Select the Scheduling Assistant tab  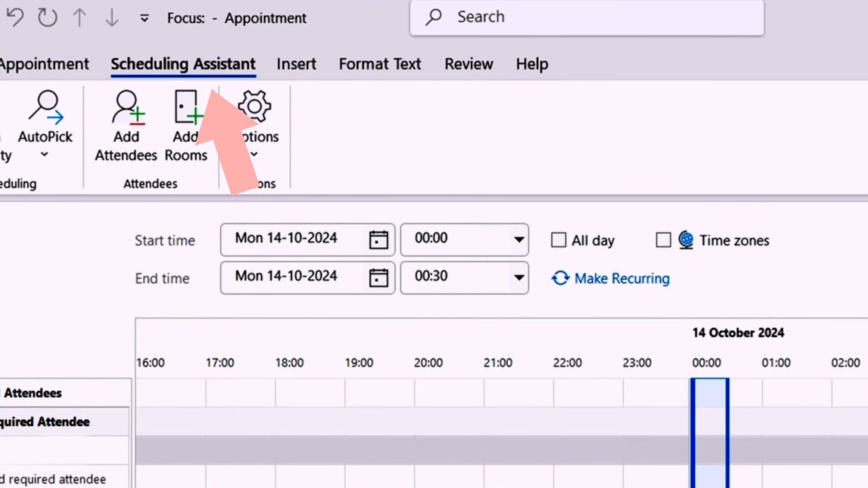[x=183, y=64]
